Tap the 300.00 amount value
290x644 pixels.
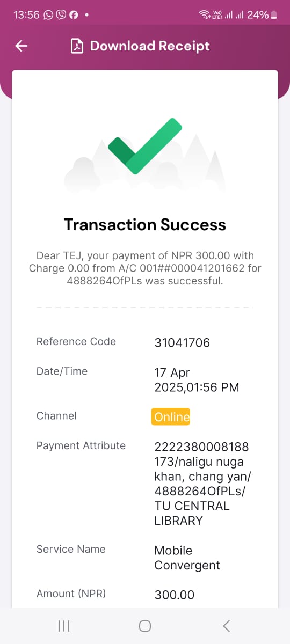click(174, 595)
